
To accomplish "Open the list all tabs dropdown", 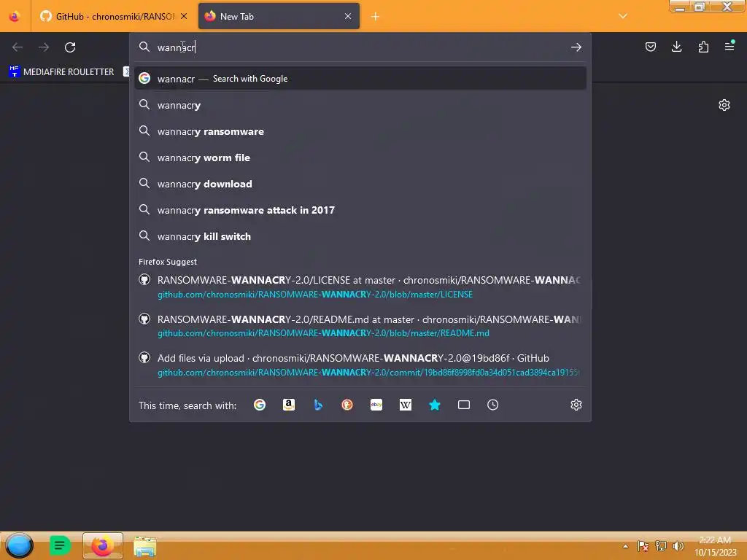I will click(x=623, y=16).
